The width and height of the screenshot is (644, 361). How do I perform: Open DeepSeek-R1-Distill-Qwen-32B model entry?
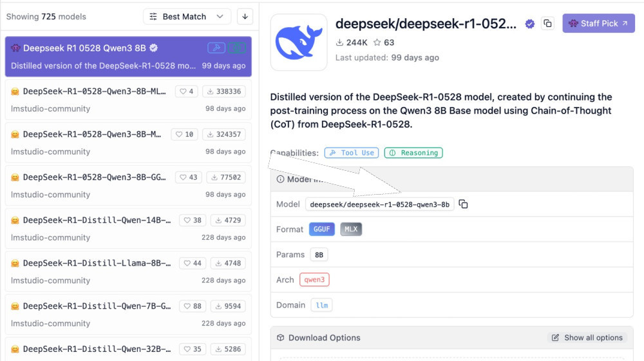tap(128, 349)
